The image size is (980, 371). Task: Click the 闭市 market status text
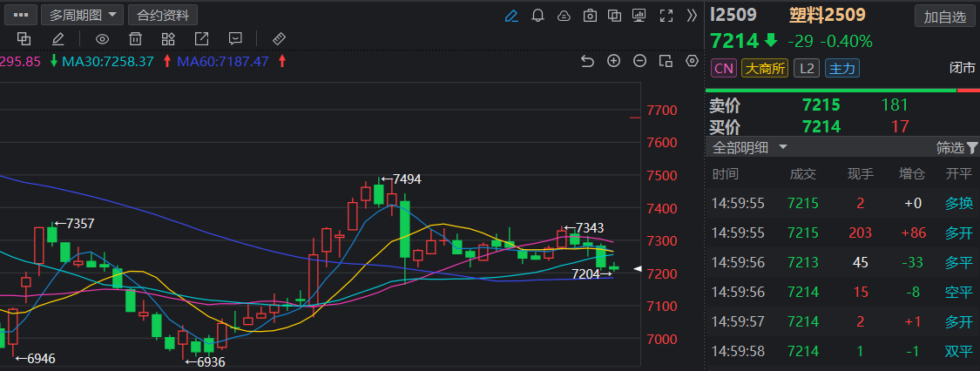(x=961, y=68)
